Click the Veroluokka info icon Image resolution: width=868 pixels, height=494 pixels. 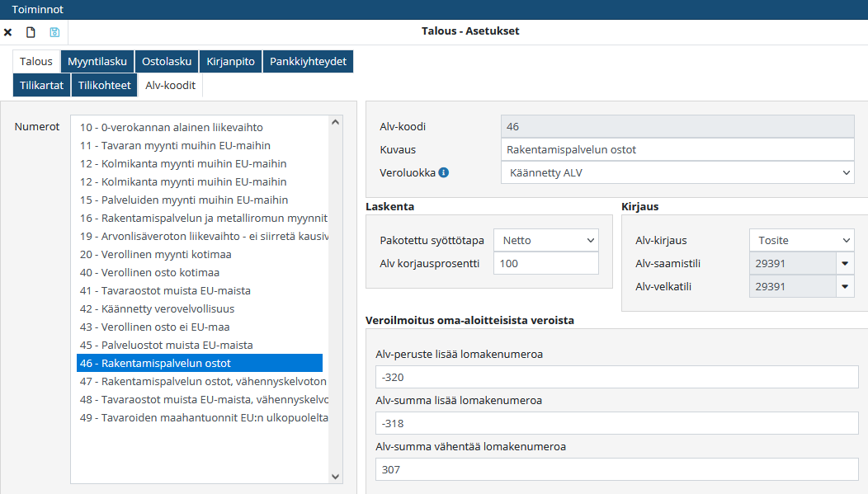[444, 173]
